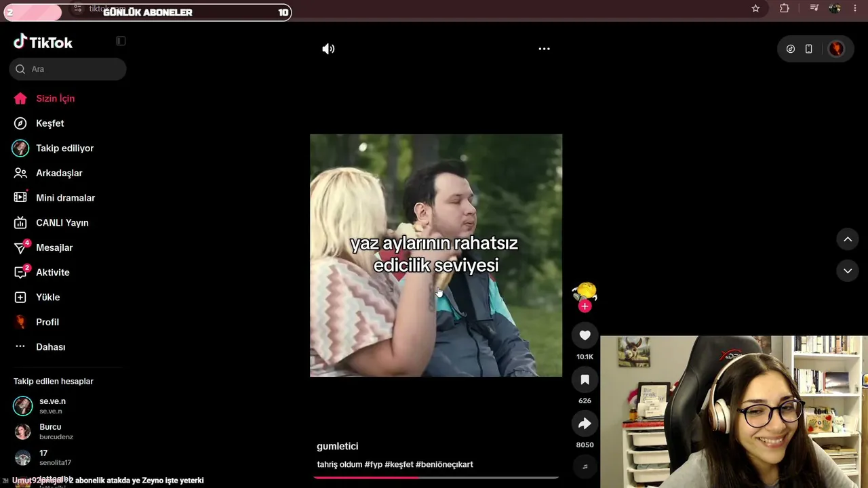
Task: Open gumletici's profile from the caption
Action: point(338,446)
